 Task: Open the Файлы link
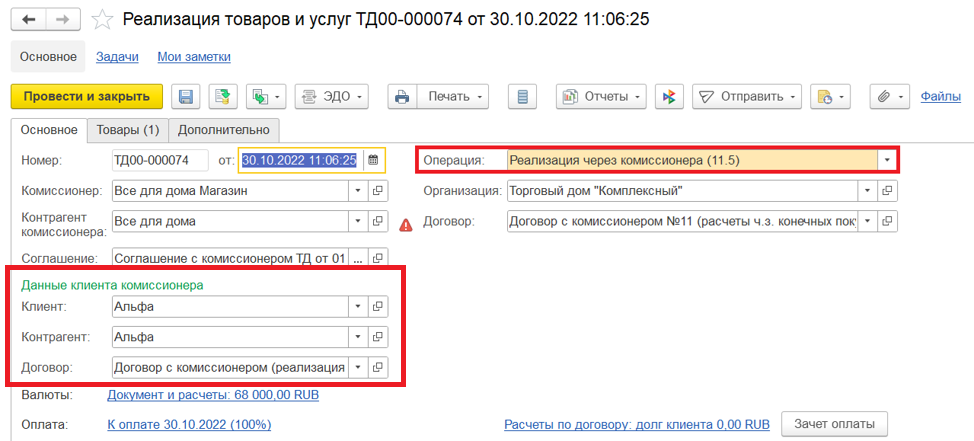941,96
